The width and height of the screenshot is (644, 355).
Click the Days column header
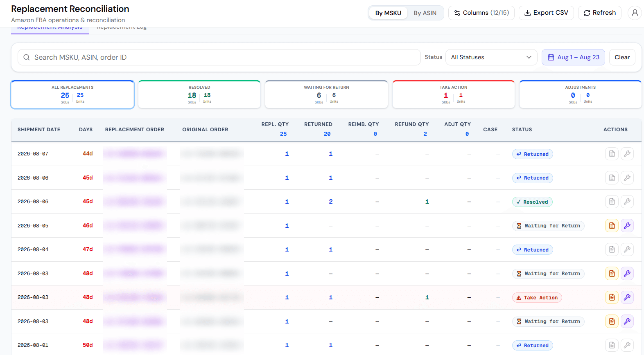click(86, 130)
